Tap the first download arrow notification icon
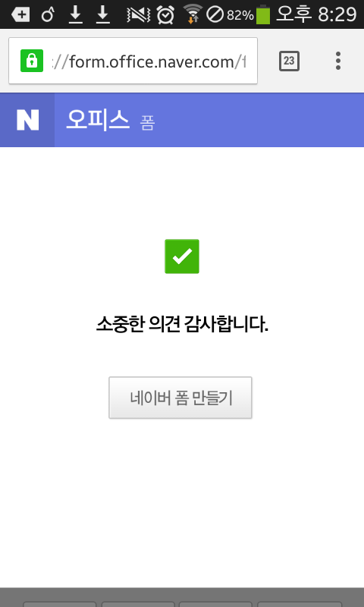 75,15
